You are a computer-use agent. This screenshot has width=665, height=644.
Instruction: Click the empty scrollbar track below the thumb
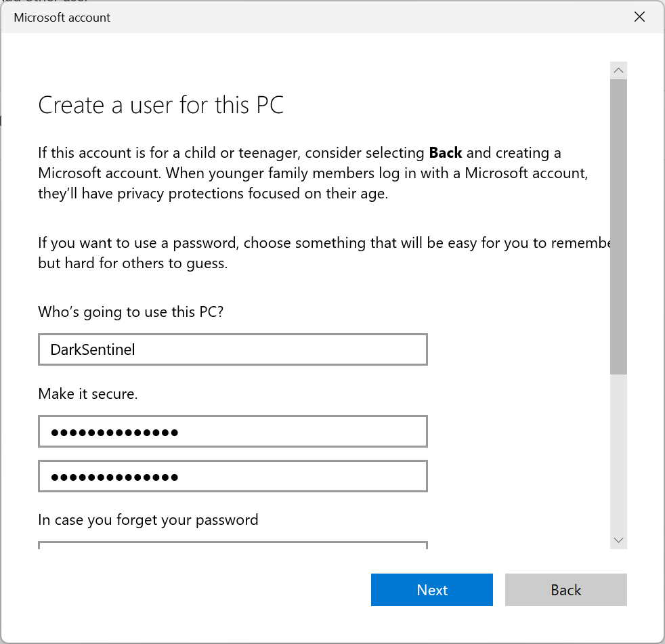618,453
